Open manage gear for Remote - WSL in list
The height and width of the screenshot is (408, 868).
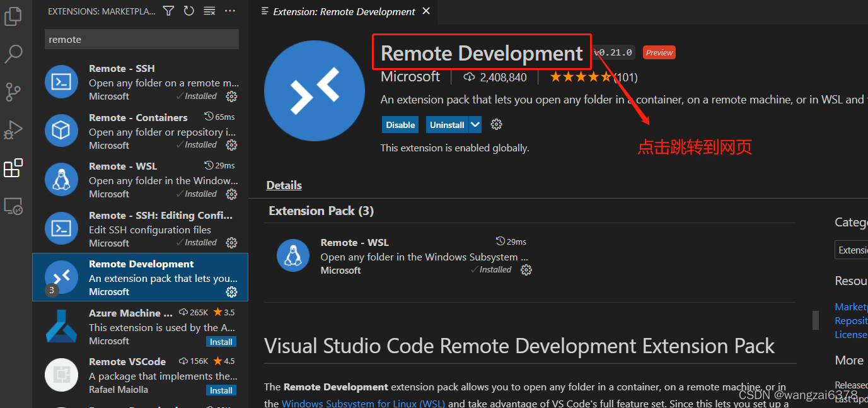click(x=231, y=194)
